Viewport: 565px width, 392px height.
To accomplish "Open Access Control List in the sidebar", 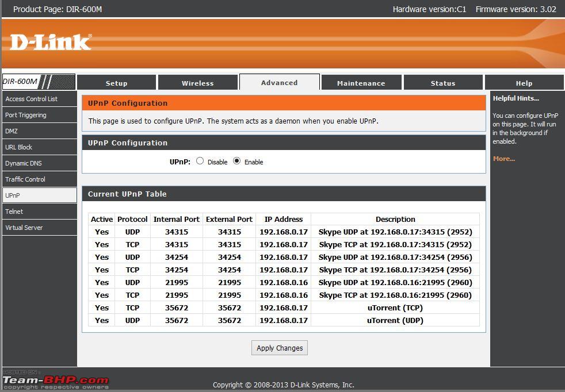I will coord(39,99).
